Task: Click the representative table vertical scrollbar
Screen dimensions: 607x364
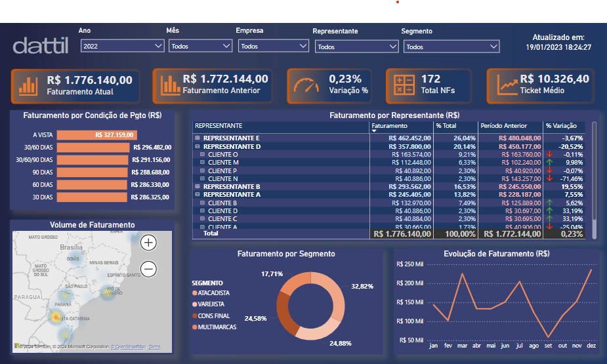Action: (x=595, y=171)
